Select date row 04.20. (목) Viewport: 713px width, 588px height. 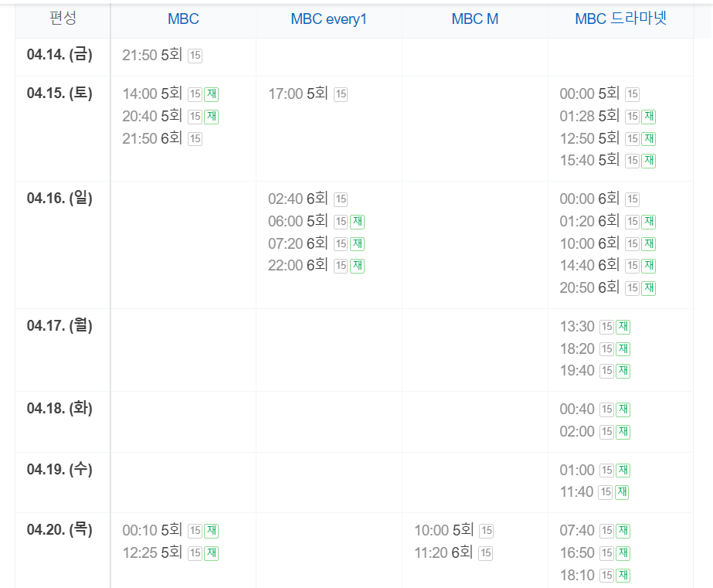[x=59, y=530]
